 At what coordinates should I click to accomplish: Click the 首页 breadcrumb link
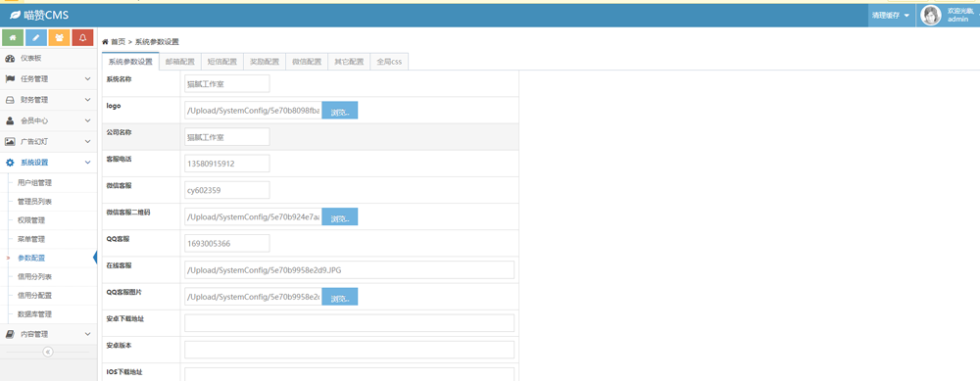pos(119,42)
